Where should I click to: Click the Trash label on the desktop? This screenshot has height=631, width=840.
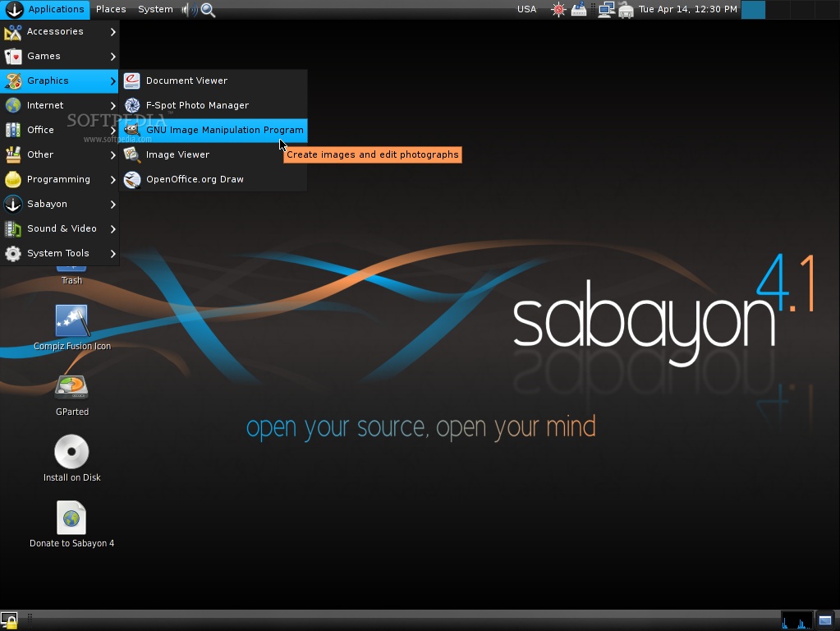point(71,280)
